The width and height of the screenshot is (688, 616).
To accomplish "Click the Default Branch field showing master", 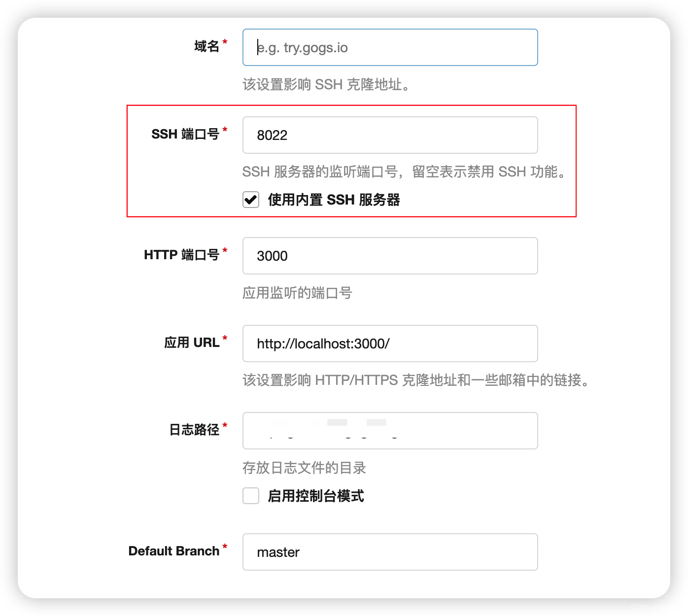I will click(390, 552).
